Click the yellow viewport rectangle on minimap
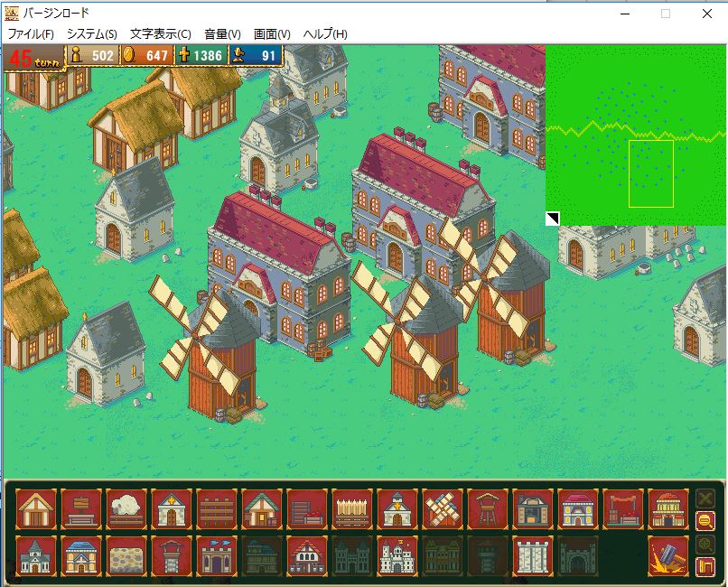Viewport: 728px width, 587px height. (651, 173)
